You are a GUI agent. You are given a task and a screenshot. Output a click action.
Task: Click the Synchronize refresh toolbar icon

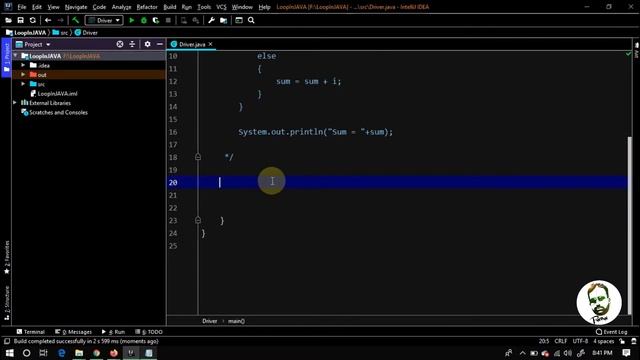33,20
